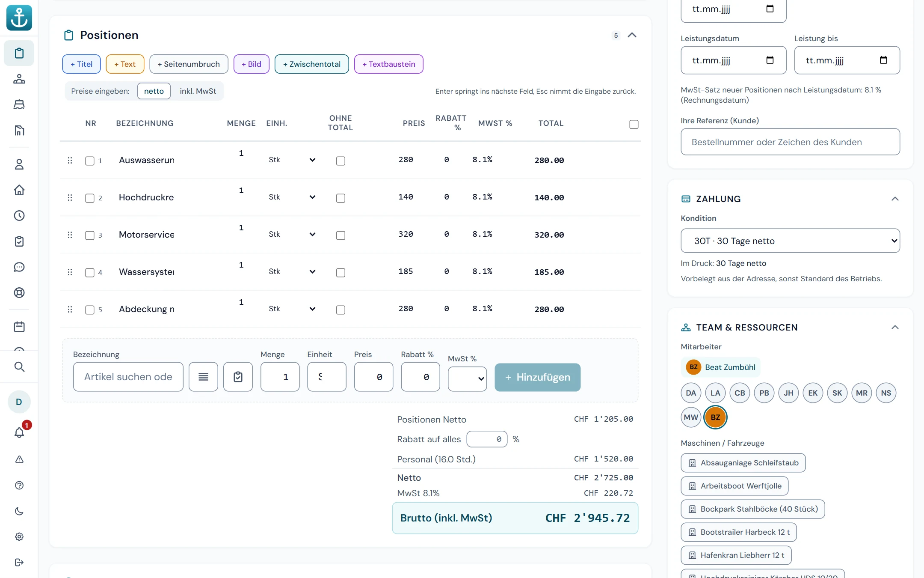Click the clipboard-check icon beside article search

(x=238, y=377)
